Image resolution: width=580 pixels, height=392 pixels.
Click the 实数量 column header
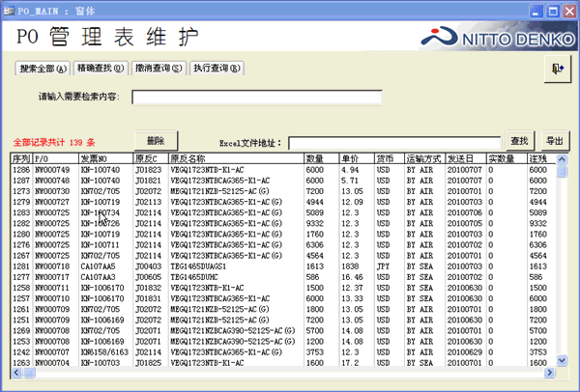pos(507,159)
